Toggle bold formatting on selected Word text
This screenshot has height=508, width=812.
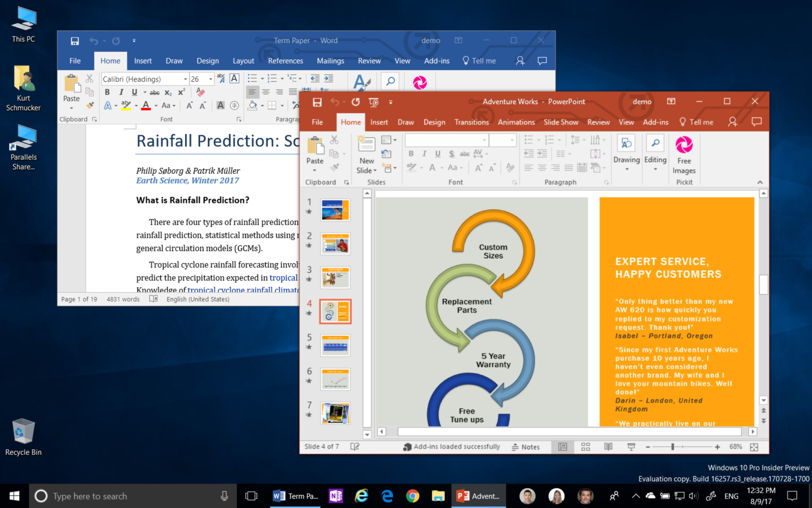(x=107, y=91)
